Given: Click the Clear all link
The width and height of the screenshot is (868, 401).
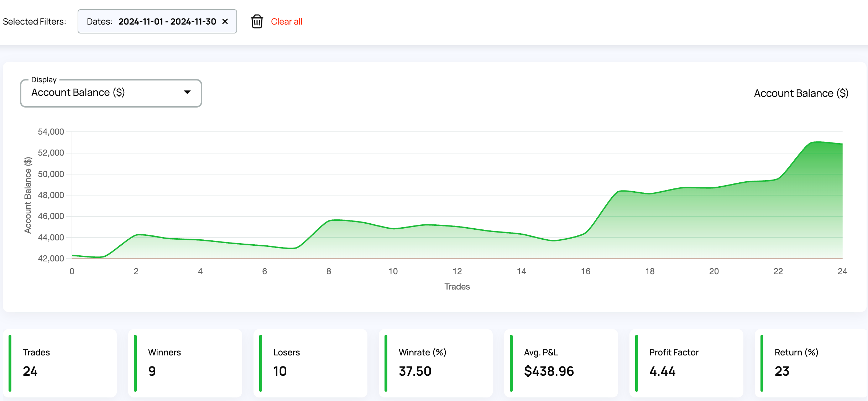Looking at the screenshot, I should [x=286, y=21].
